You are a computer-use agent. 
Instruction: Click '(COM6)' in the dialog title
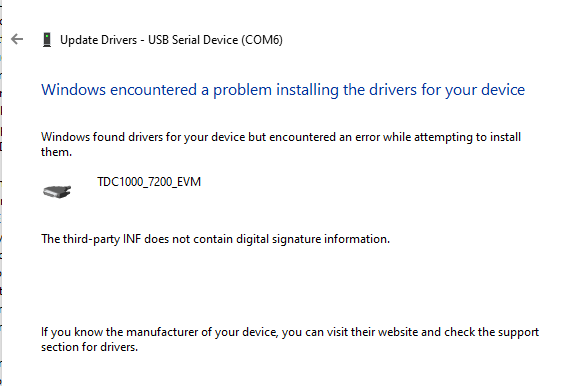(262, 40)
